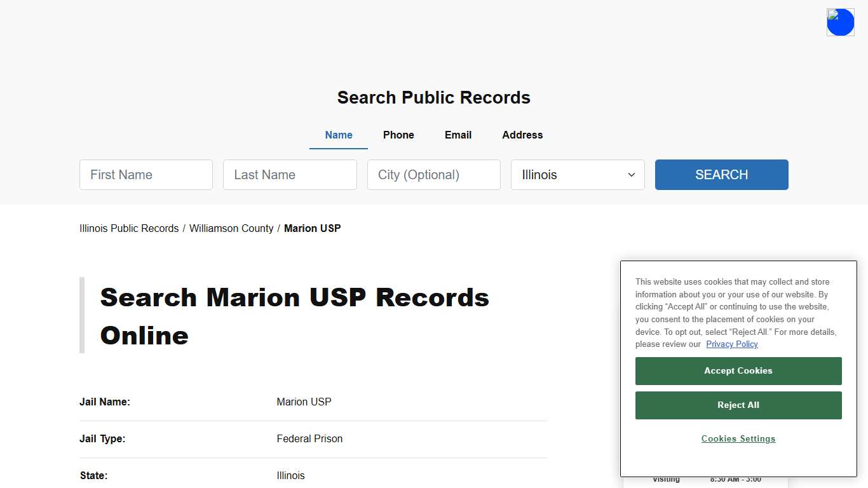Screen dimensions: 868x488
Task: Click Accept Cookies in the cookie banner
Action: click(x=738, y=370)
